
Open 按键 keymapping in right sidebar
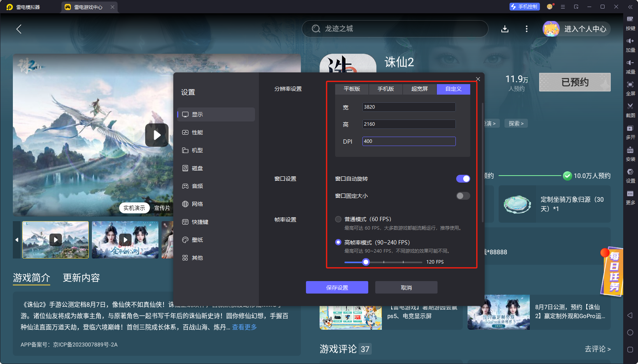(x=630, y=23)
